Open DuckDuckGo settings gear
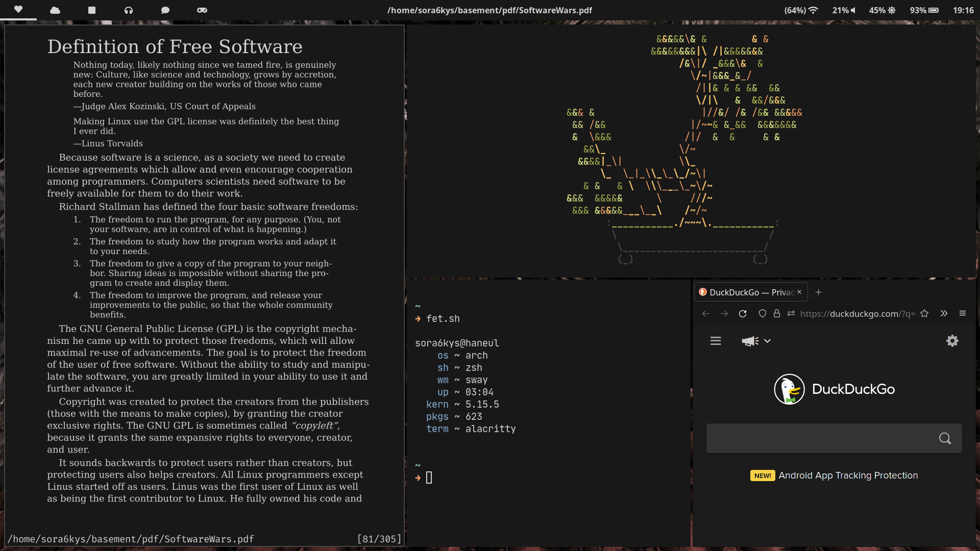The height and width of the screenshot is (551, 980). pos(952,341)
